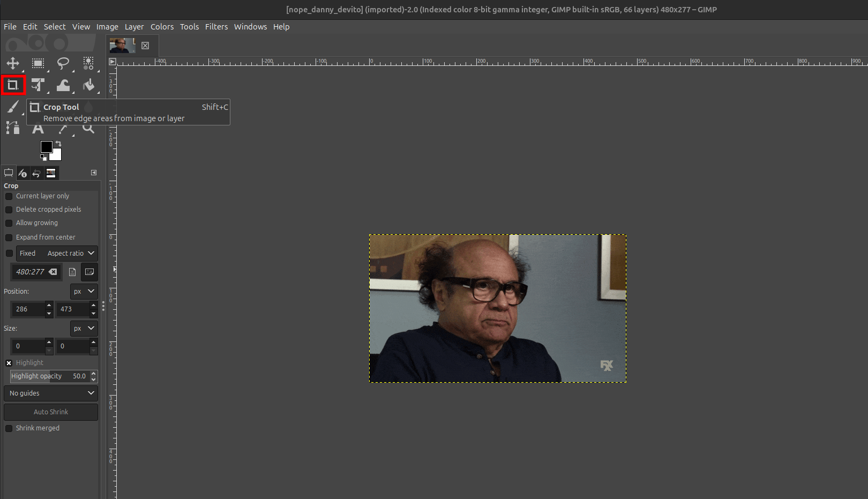The height and width of the screenshot is (499, 868).
Task: Toggle the Fixed aspect ratio checkbox
Action: coord(9,254)
